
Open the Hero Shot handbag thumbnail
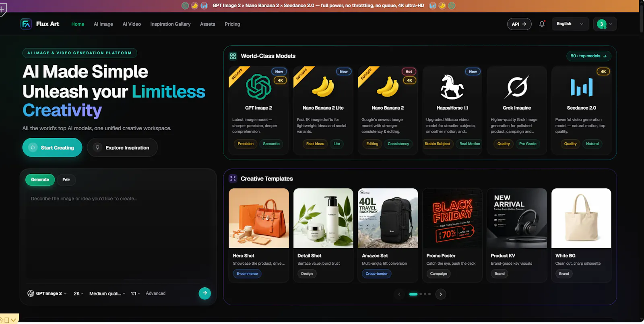click(x=259, y=218)
